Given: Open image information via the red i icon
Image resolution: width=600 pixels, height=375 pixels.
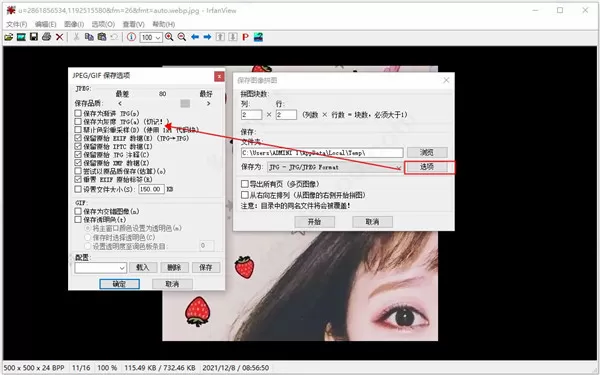Looking at the screenshot, I should [131, 37].
